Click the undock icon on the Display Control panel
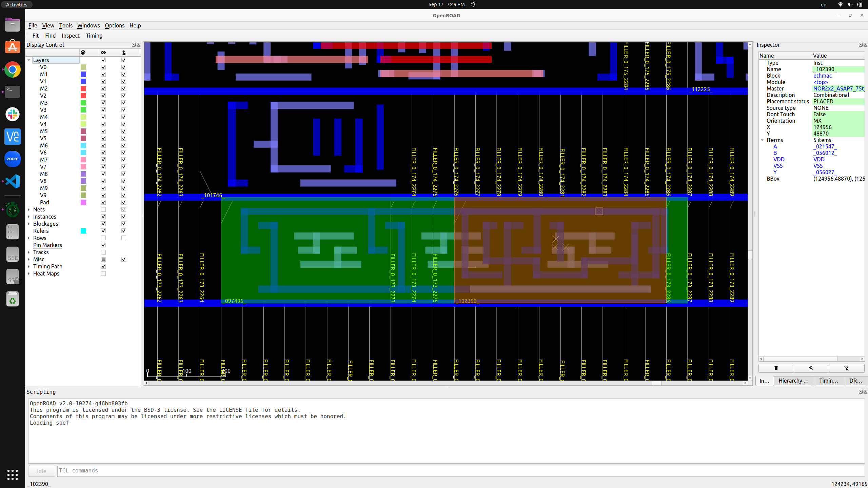868x488 pixels. 134,45
